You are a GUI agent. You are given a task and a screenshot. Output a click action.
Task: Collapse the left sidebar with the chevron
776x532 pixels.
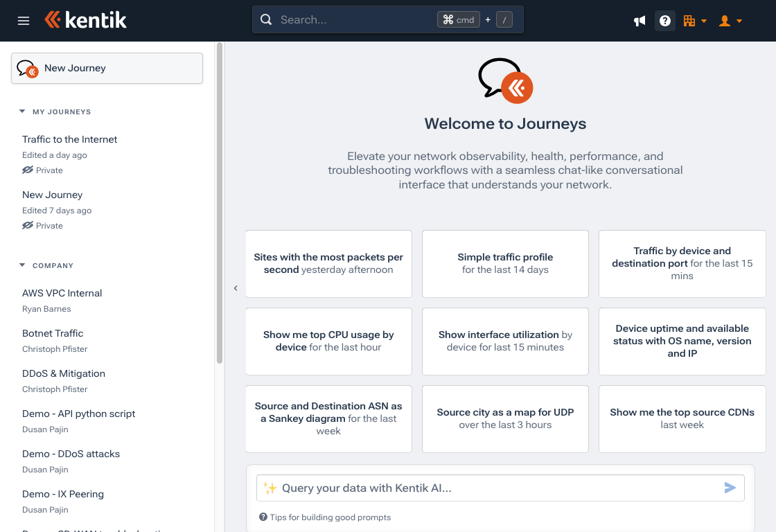pyautogui.click(x=235, y=287)
